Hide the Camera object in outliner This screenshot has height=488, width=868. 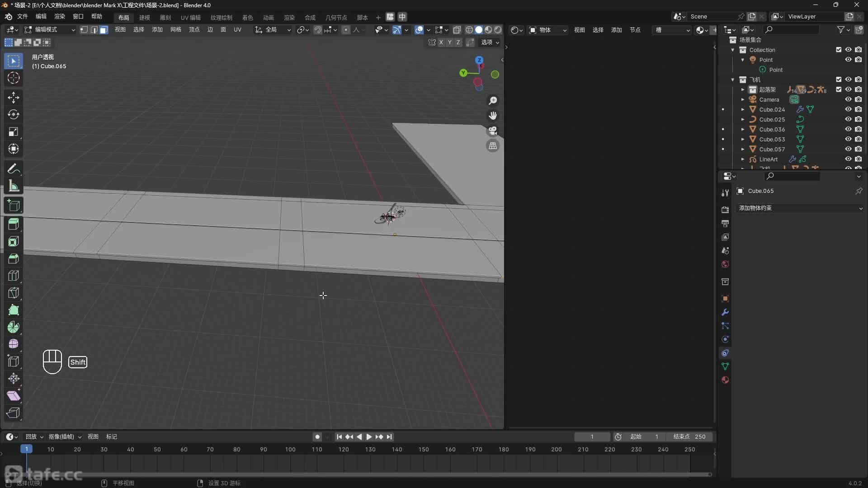click(849, 99)
